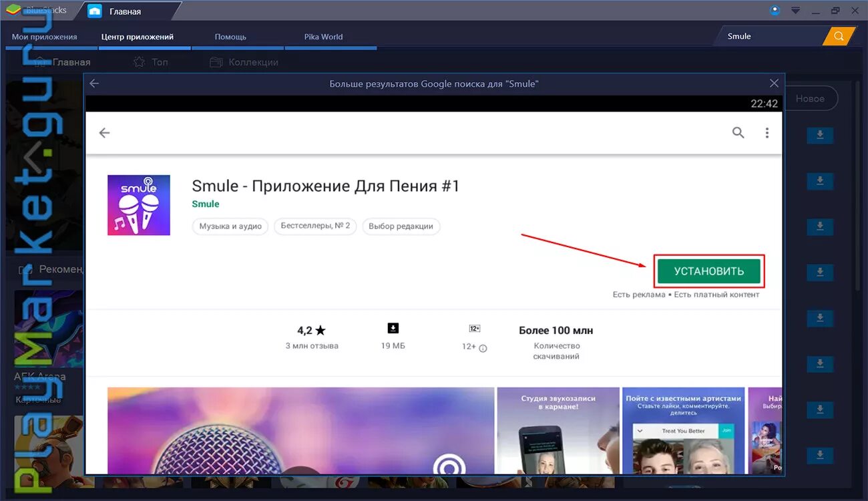Close the Google search results dialog

(774, 83)
